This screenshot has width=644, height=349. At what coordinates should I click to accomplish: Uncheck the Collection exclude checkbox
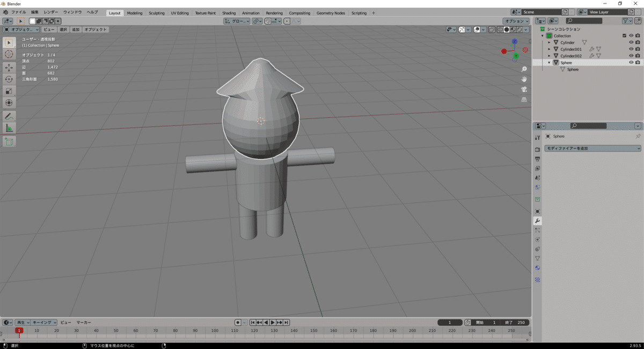coord(624,35)
